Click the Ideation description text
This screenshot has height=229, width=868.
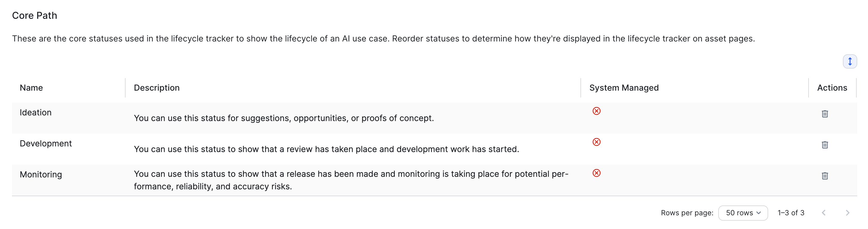point(284,118)
